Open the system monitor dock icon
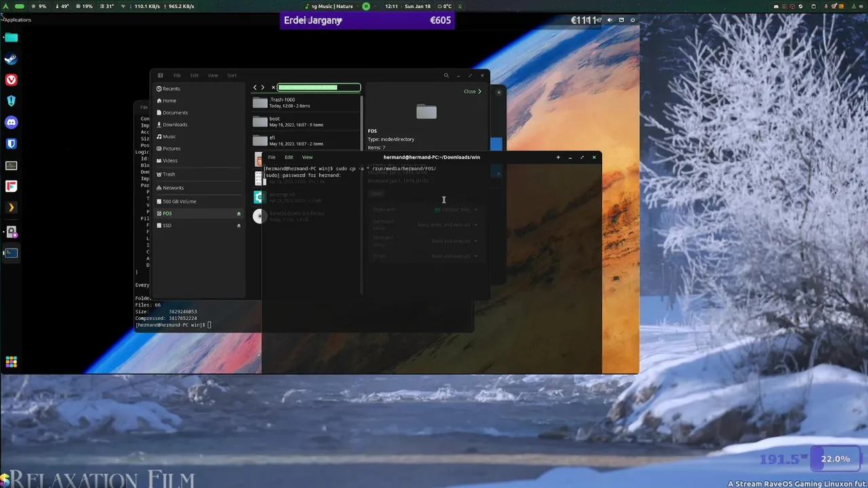 coord(11,165)
